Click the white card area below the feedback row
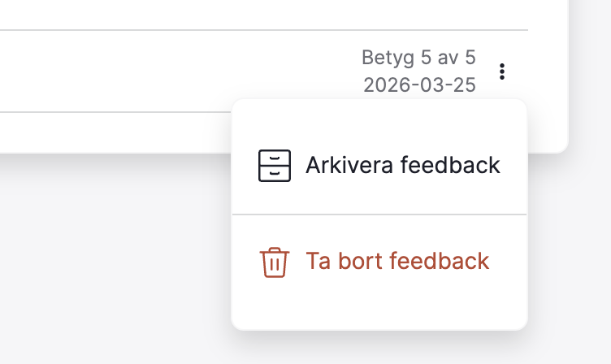 115,132
